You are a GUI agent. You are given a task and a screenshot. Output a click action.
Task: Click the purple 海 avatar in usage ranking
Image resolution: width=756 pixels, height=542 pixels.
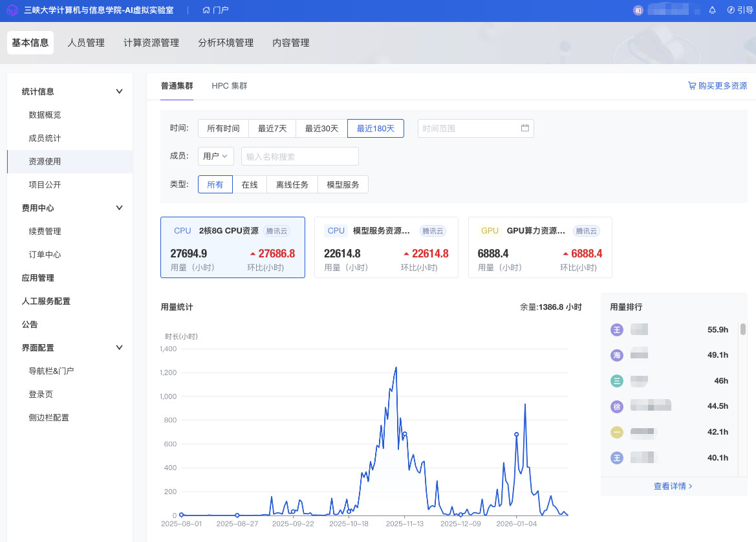(x=616, y=355)
